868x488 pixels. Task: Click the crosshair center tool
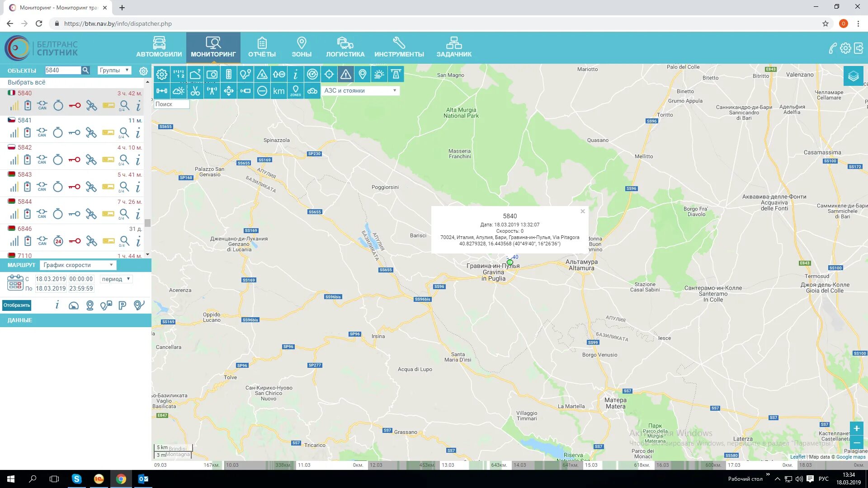point(329,75)
